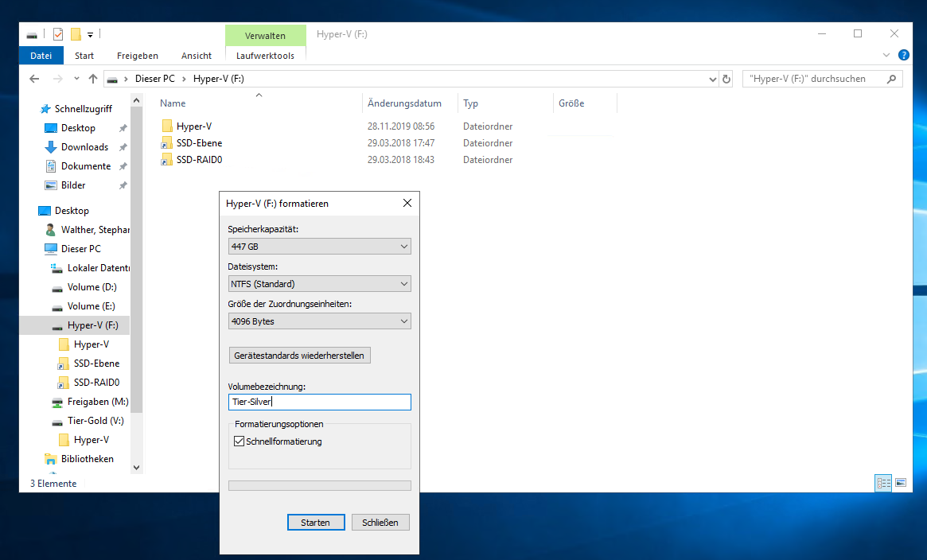Select SSD-RAID0 in the navigation tree
Viewport: 927px width, 560px height.
[x=96, y=382]
